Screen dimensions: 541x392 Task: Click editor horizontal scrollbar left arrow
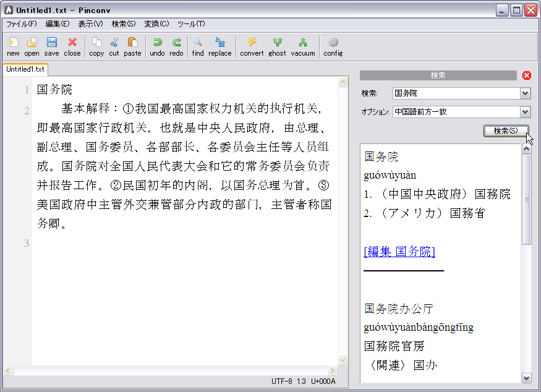(x=8, y=371)
